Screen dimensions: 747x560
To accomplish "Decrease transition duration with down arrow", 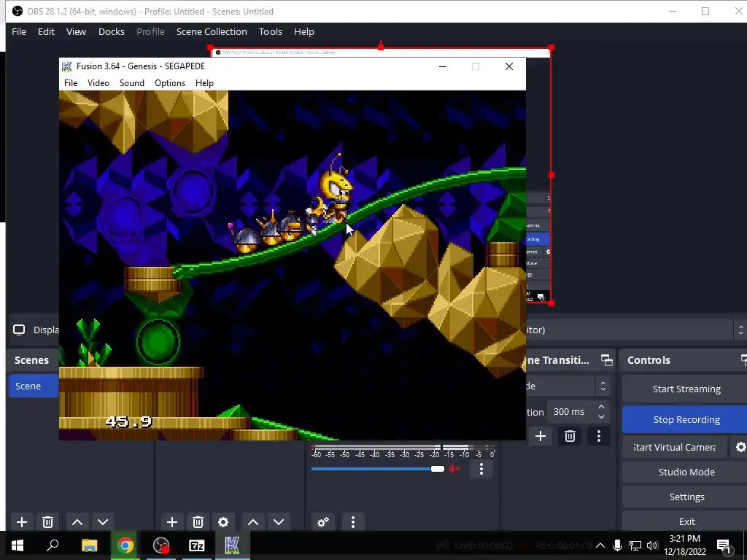I will [601, 416].
